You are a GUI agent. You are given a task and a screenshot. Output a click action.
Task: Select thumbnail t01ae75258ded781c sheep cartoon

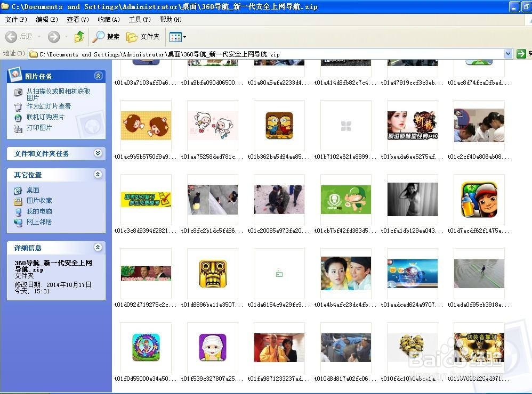pos(213,126)
